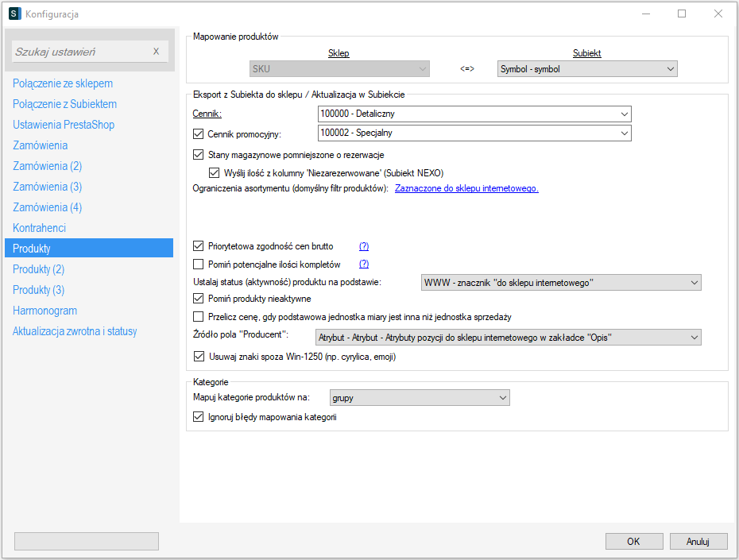
Task: Click the help (?) link next to Priorytetowa zgodność cen brutto
Action: coord(364,246)
